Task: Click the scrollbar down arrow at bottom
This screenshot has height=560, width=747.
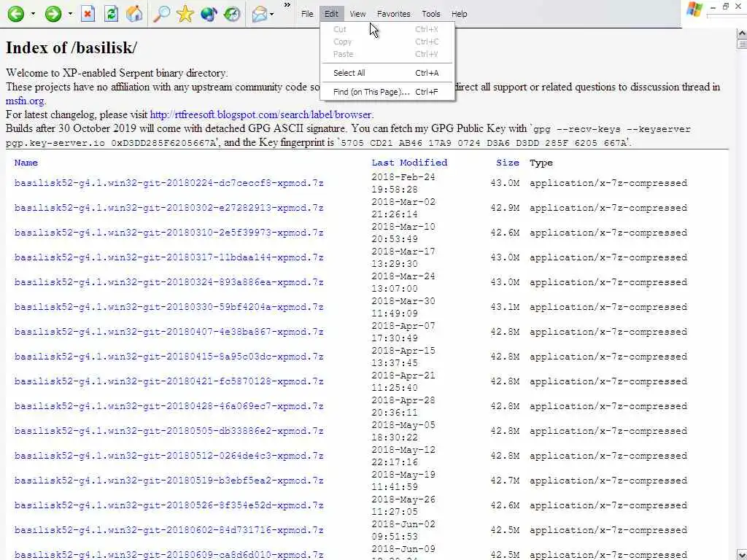Action: coord(742,555)
